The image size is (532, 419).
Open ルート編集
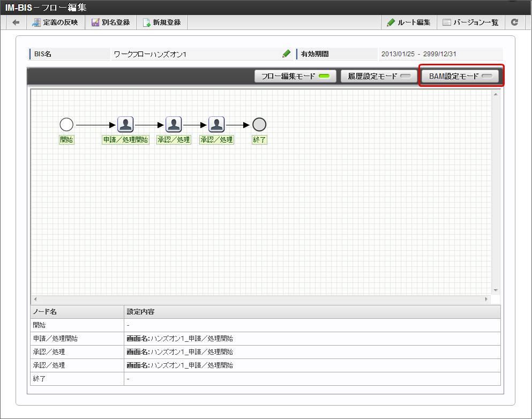[x=409, y=23]
